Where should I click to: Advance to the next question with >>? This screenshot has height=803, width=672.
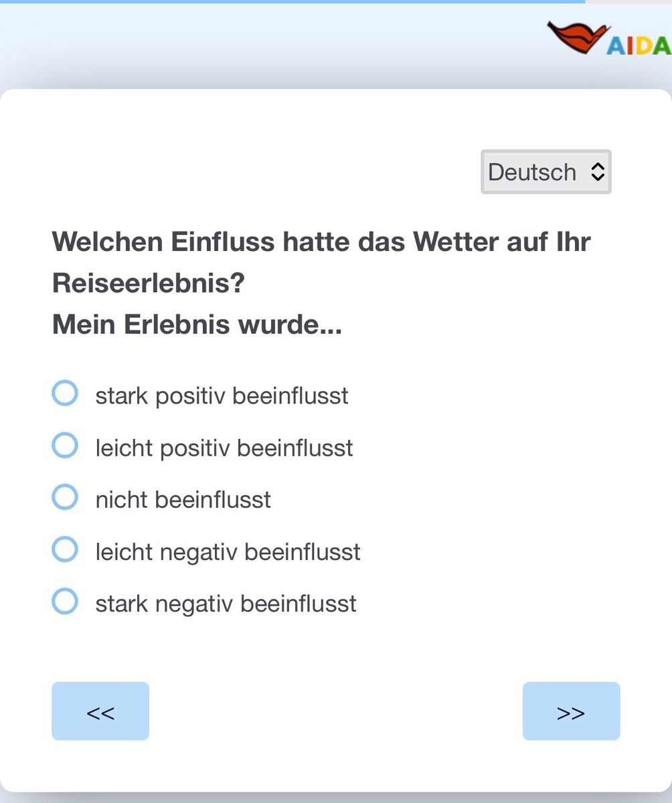click(x=571, y=711)
